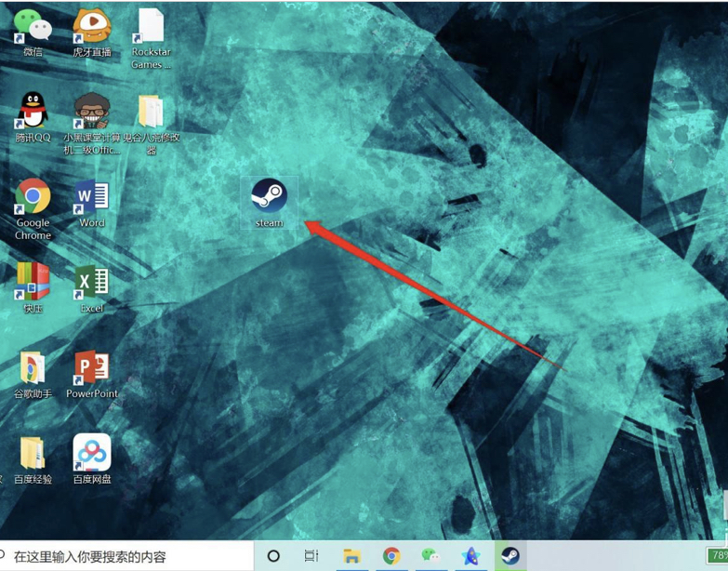
Task: Switch to Steam in the taskbar
Action: tap(510, 556)
